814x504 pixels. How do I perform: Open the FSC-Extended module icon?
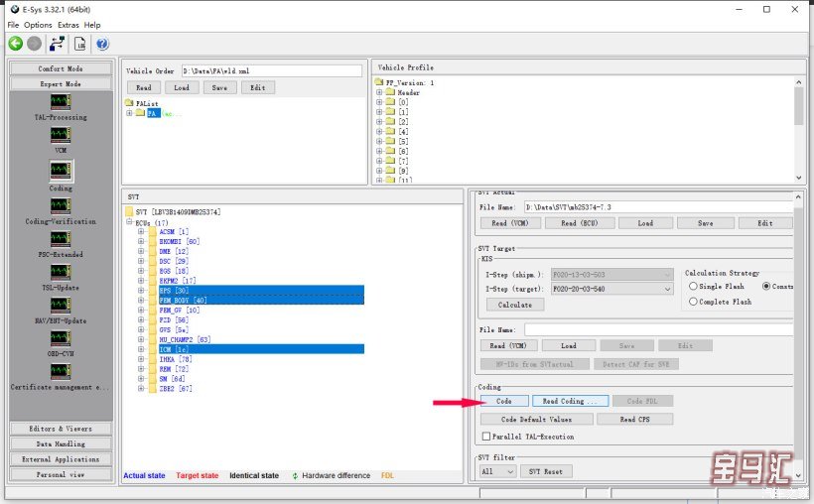click(x=61, y=239)
